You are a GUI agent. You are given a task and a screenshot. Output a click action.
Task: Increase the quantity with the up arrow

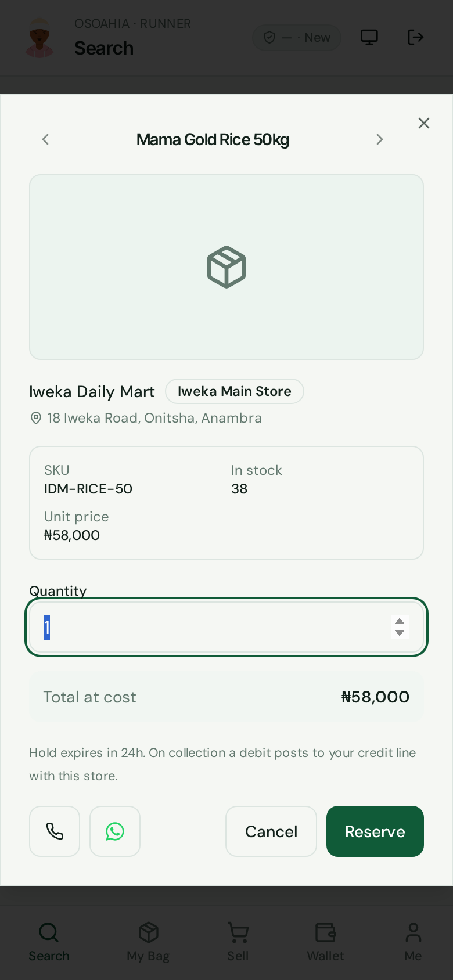(400, 621)
